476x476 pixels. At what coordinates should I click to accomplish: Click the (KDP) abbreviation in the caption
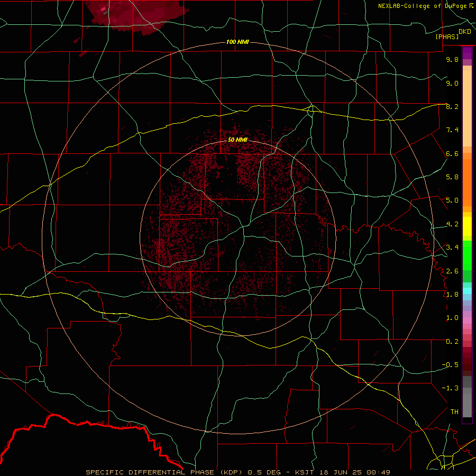point(231,472)
